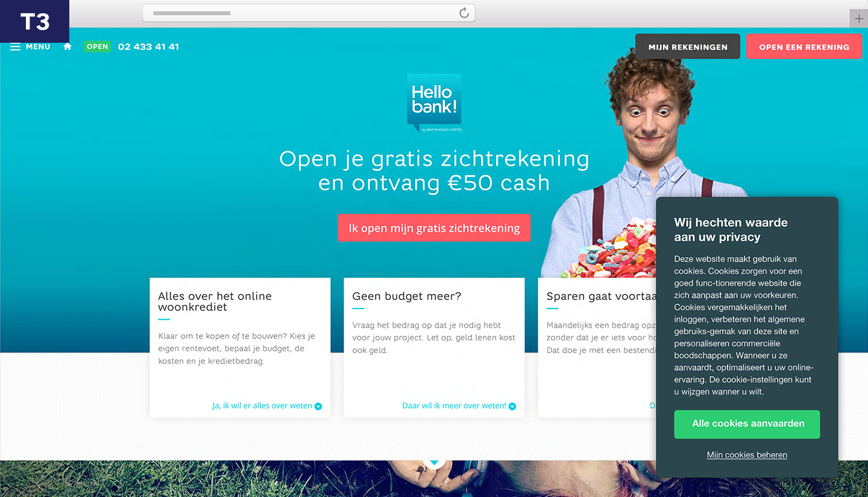Accept all cookies with 'Alle cookies aanvaarden'

(x=747, y=424)
